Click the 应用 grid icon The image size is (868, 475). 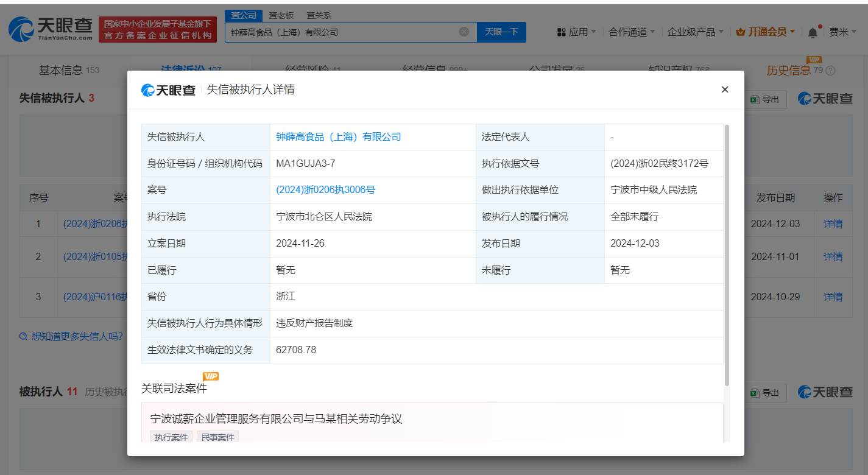point(562,32)
